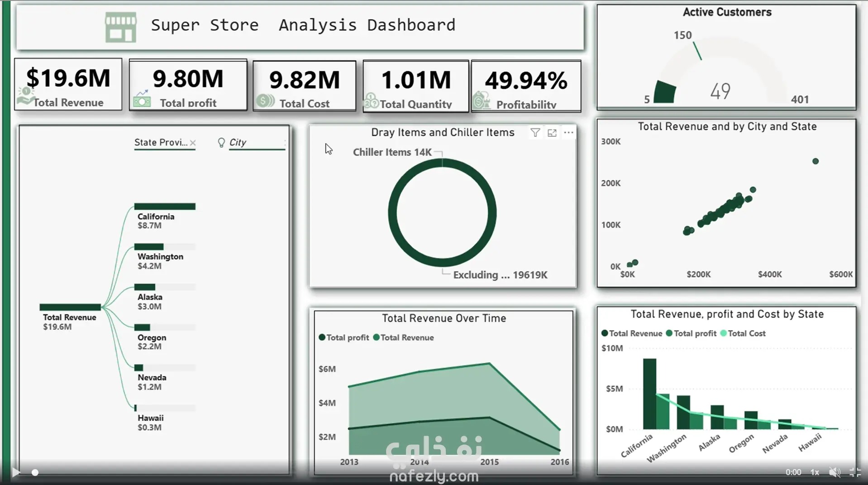Open focus mode icon on donut chart
The height and width of the screenshot is (485, 868).
point(552,133)
